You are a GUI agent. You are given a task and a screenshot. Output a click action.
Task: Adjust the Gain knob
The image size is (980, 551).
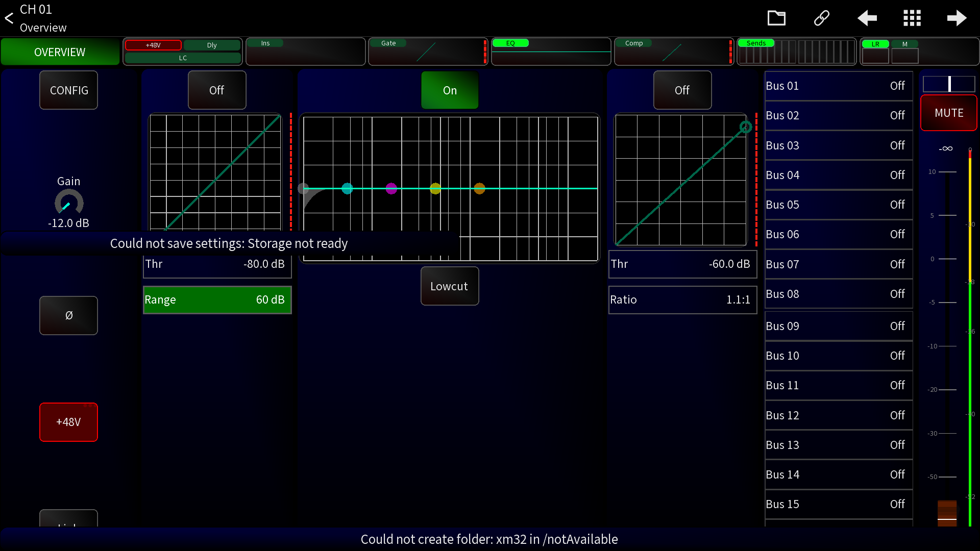coord(69,203)
